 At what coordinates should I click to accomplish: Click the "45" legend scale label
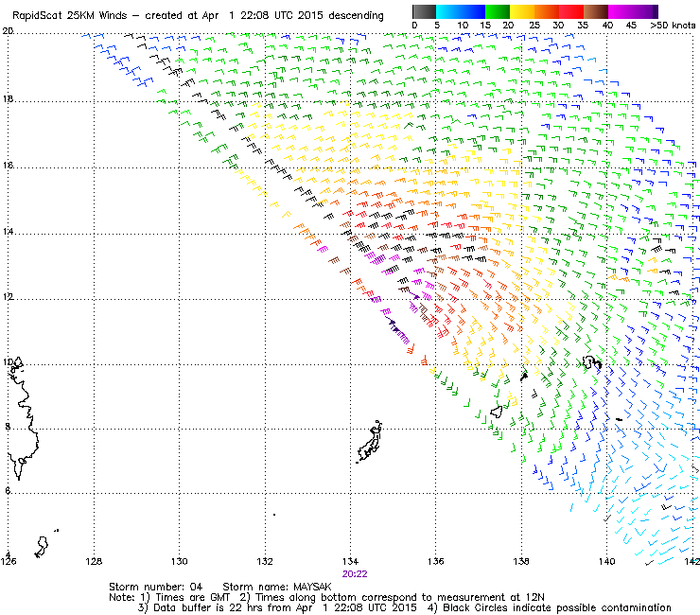631,26
